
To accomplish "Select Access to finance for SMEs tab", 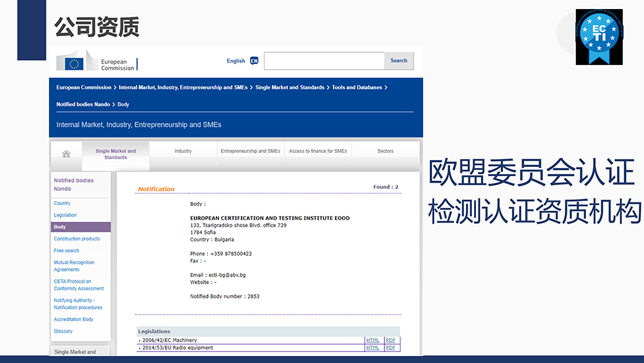I will (318, 151).
